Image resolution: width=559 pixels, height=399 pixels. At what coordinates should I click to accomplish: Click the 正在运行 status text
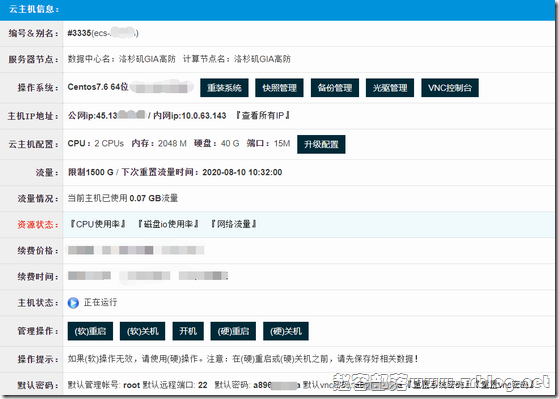100,302
